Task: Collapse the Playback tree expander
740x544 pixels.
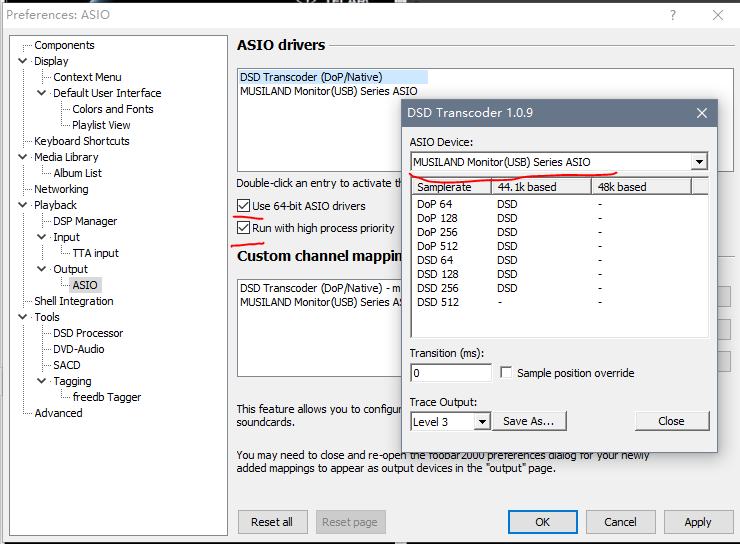Action: pos(23,205)
